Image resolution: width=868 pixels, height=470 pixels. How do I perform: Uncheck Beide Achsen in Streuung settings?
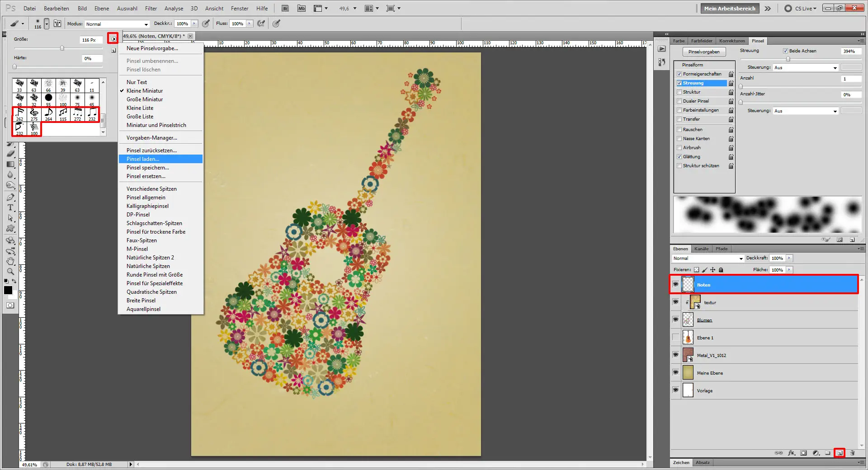tap(785, 51)
